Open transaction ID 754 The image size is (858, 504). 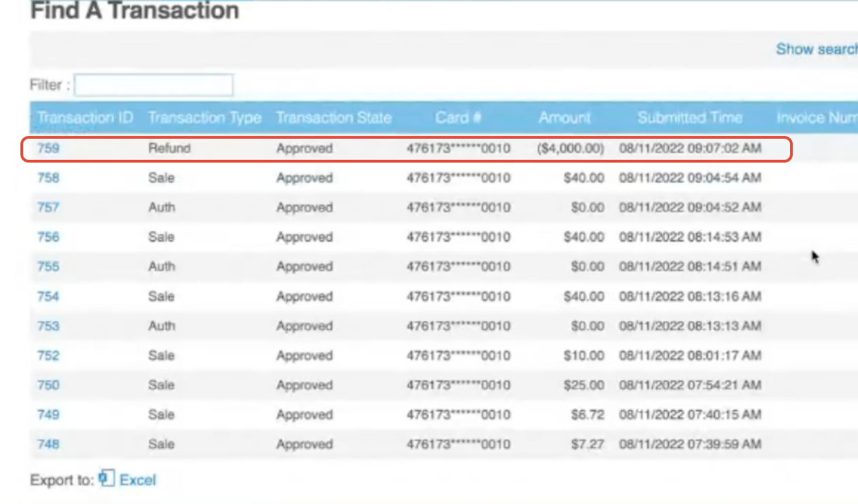coord(48,297)
